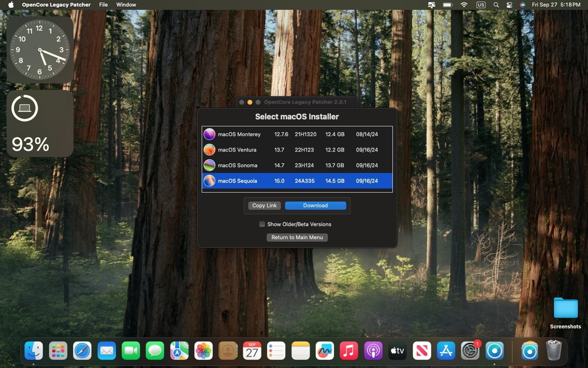Click the macOS Sequoia installer icon
This screenshot has height=368, width=588.
(x=209, y=181)
